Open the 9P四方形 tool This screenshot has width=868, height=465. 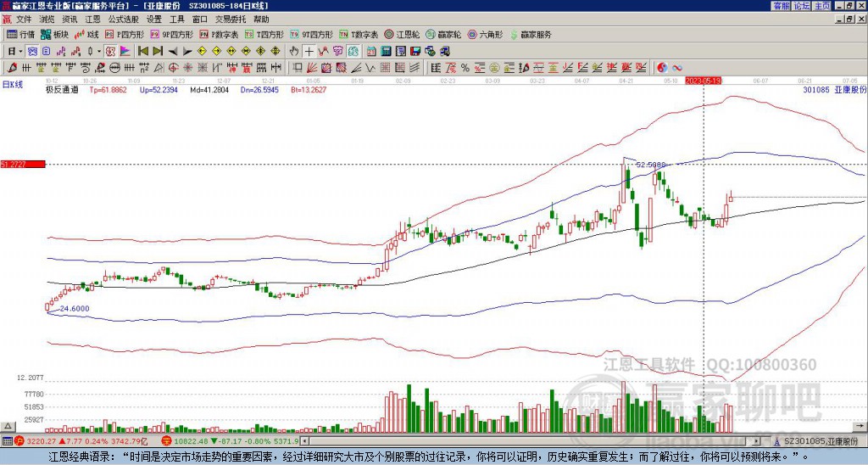[x=171, y=34]
